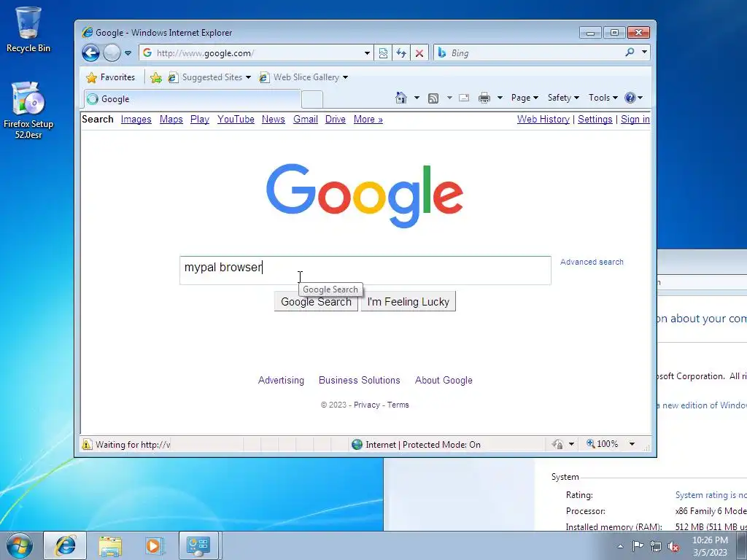Open Drive link
Image resolution: width=747 pixels, height=560 pixels.
click(336, 119)
